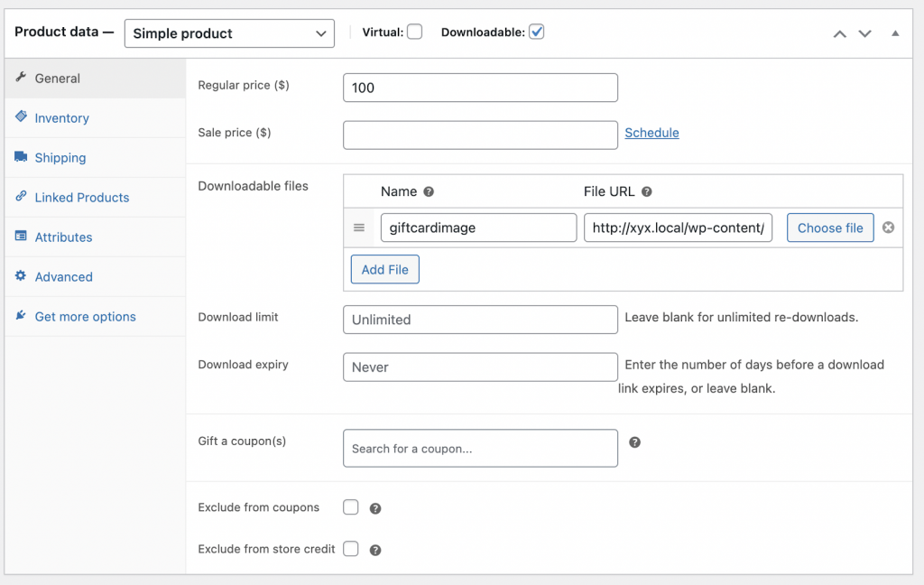Click the Add File button

pos(384,270)
